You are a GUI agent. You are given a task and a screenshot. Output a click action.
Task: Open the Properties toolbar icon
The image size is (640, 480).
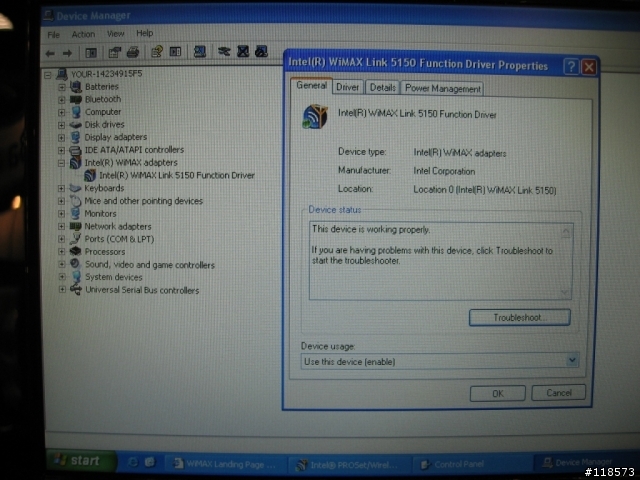pos(115,52)
